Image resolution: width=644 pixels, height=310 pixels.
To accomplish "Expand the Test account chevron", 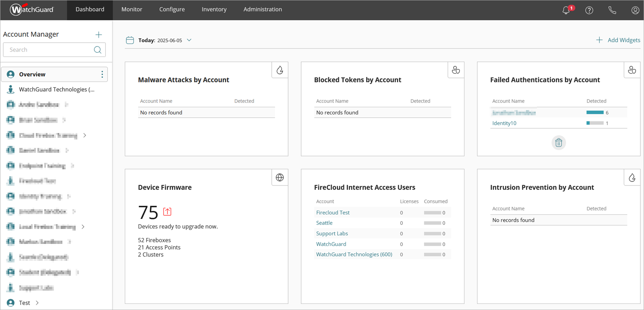I will [37, 303].
